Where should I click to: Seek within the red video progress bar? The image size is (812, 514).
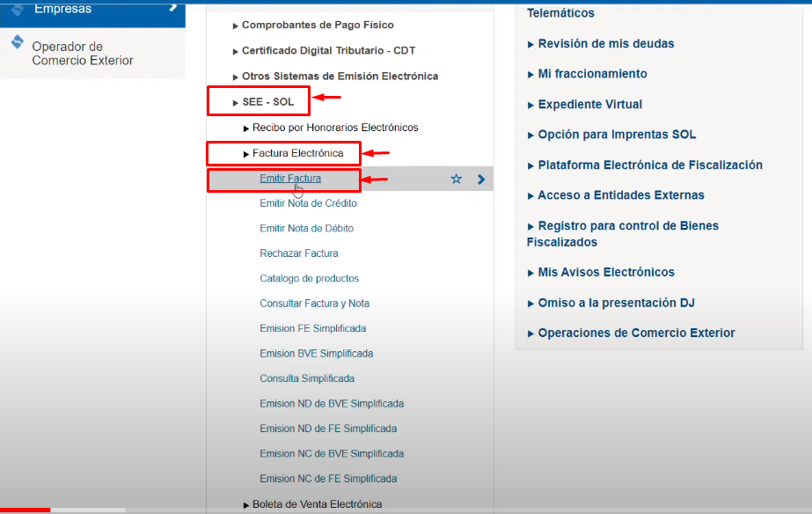[25, 510]
